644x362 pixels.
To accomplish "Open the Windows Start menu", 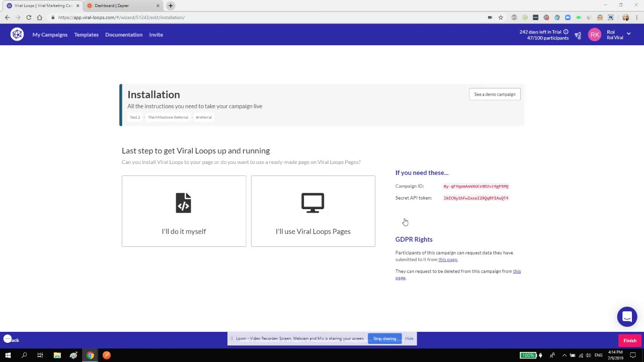I will 8,355.
